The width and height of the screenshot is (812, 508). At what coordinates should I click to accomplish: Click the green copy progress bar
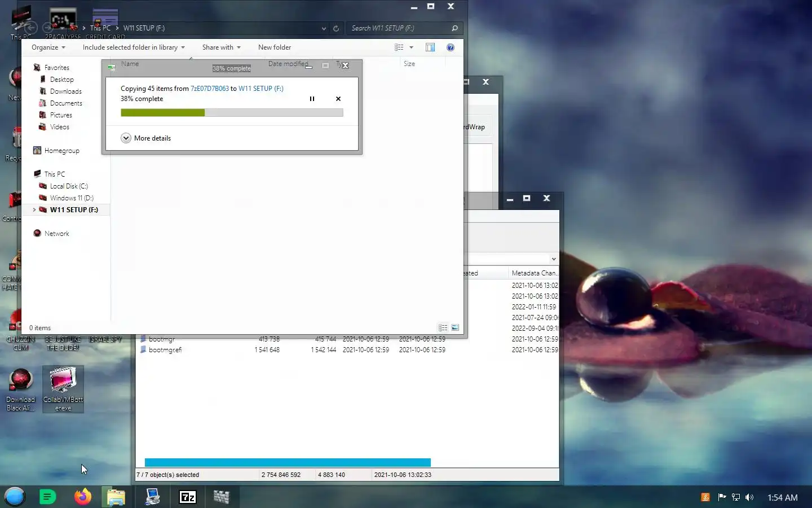click(x=232, y=113)
